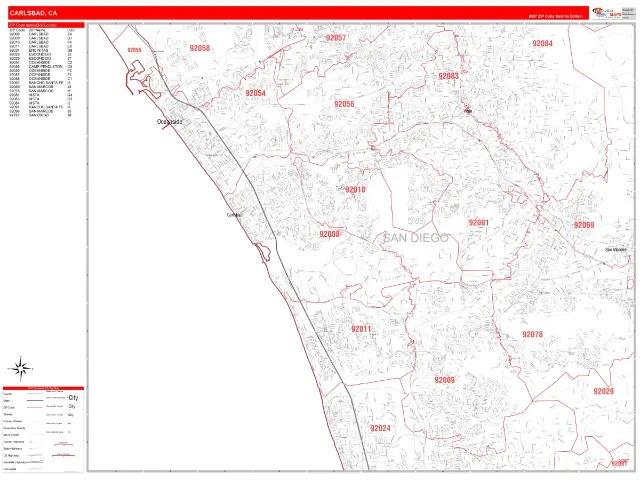Click ZIP code 92083 on the map

pyautogui.click(x=448, y=76)
